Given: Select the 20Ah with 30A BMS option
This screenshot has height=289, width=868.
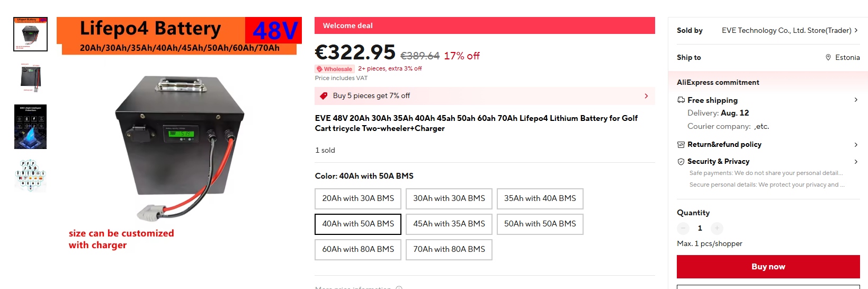Looking at the screenshot, I should (358, 198).
